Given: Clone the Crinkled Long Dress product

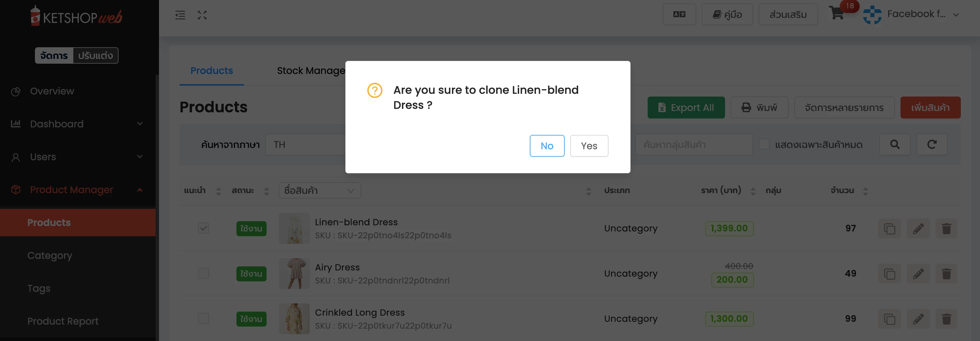Looking at the screenshot, I should pos(890,319).
